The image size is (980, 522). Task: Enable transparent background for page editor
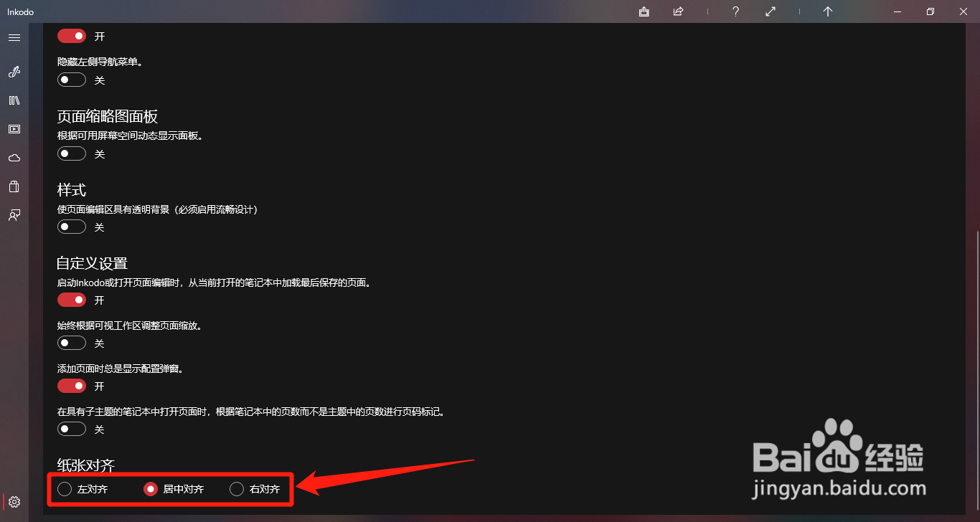(x=71, y=226)
